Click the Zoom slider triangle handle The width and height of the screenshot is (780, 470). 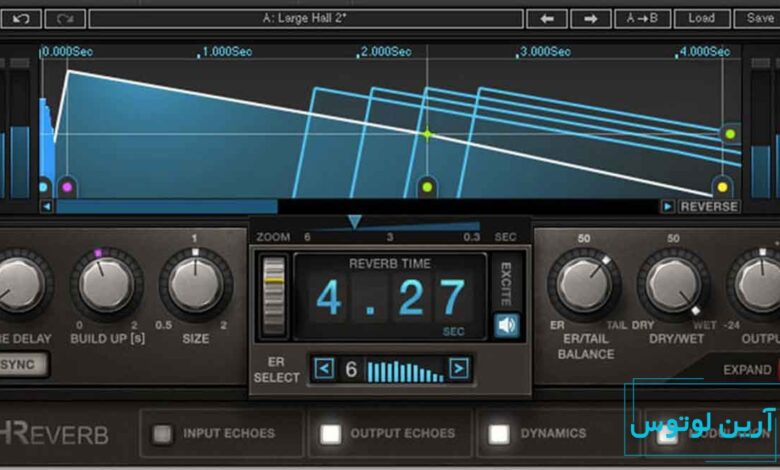(x=354, y=222)
